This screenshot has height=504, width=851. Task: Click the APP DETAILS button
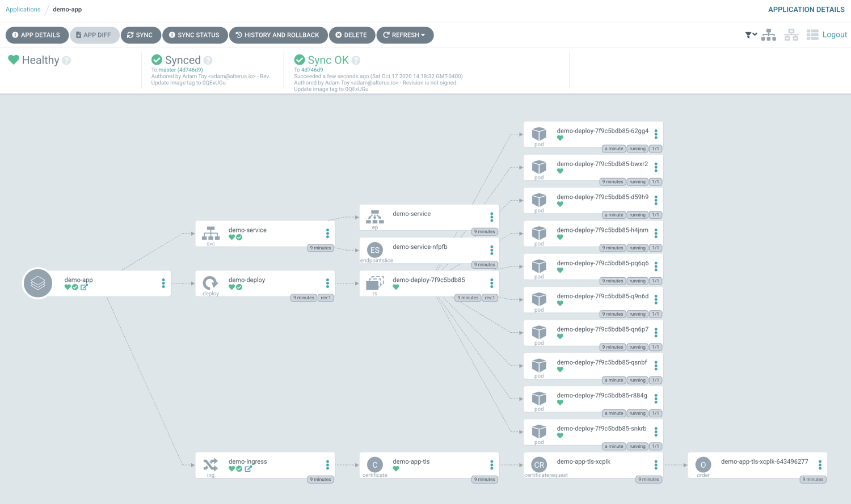pyautogui.click(x=37, y=35)
